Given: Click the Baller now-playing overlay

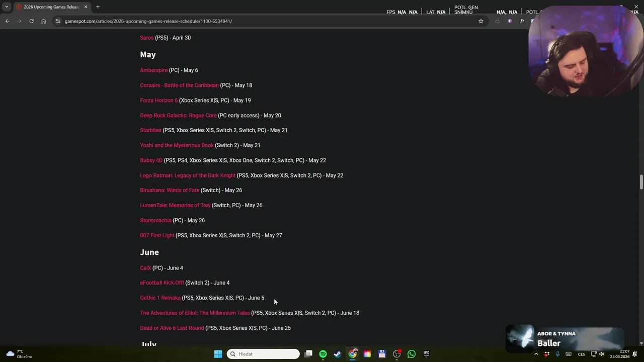Looking at the screenshot, I should point(565,338).
